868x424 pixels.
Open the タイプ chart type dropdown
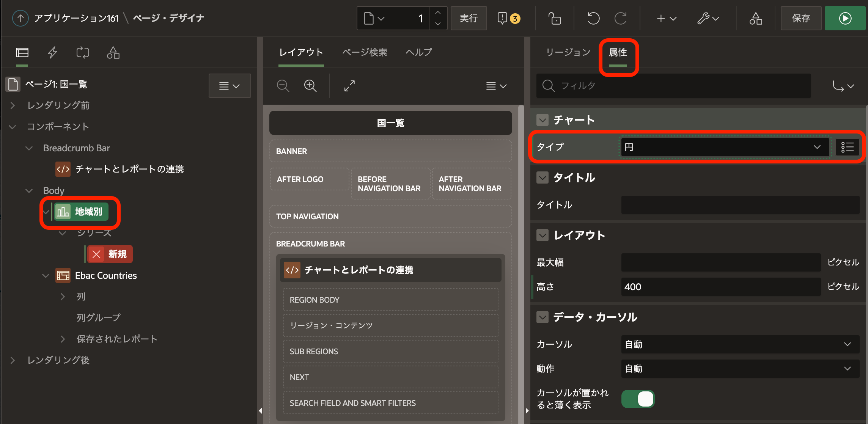(725, 147)
